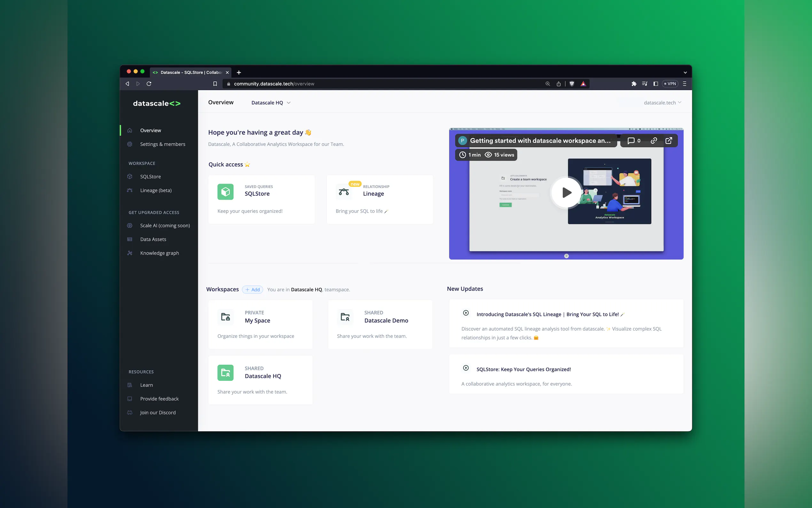812x508 pixels.
Task: Open Settings & members in the sidebar
Action: click(x=162, y=144)
